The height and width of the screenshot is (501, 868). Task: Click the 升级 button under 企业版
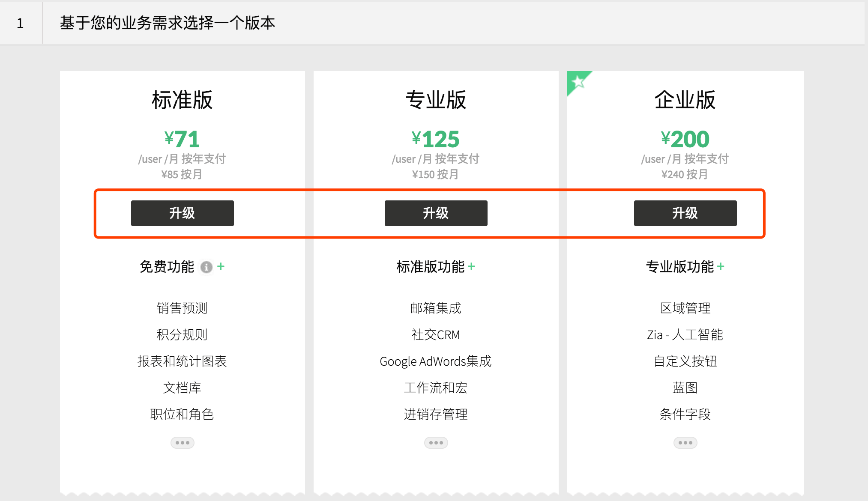(x=685, y=213)
